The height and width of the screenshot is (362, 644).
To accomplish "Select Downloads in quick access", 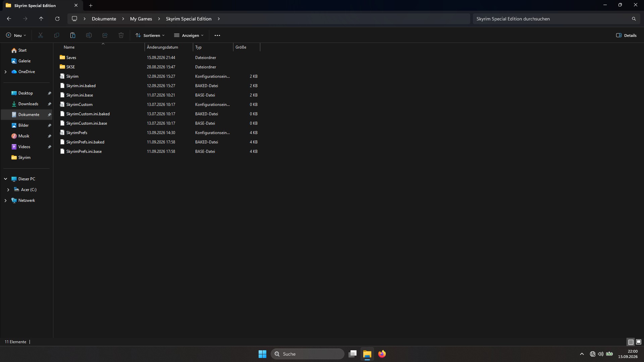I will [x=27, y=104].
